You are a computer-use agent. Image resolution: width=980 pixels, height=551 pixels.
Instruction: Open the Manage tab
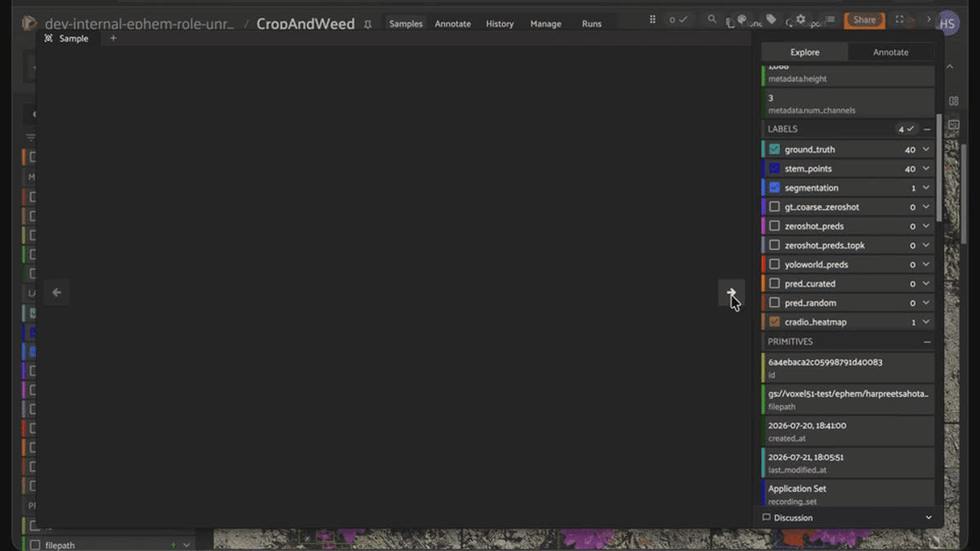[x=546, y=24]
